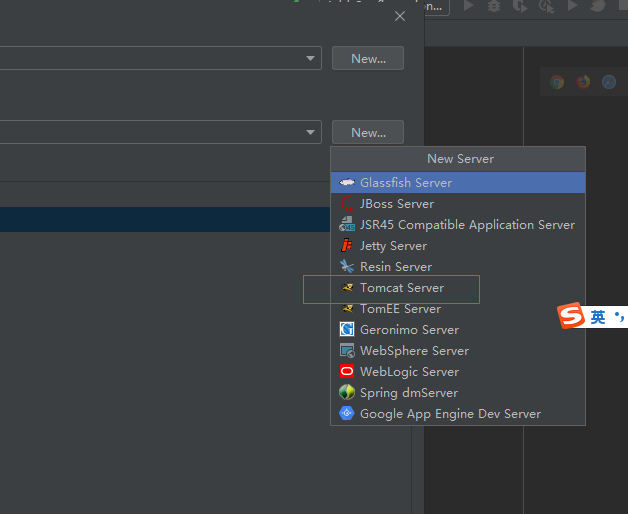628x514 pixels.
Task: Choose Tomcat Server from the popup
Action: [x=458, y=288]
